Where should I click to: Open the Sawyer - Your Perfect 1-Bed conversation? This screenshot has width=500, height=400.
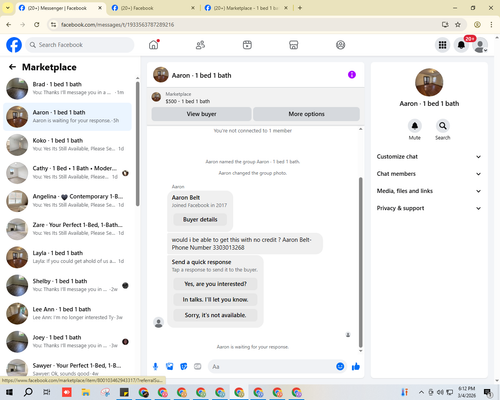[x=67, y=368]
